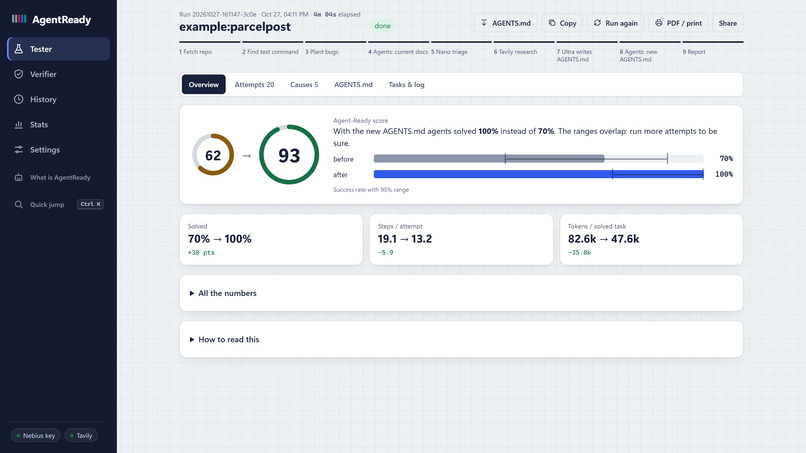
Task: Expand the How to read this section
Action: (461, 339)
